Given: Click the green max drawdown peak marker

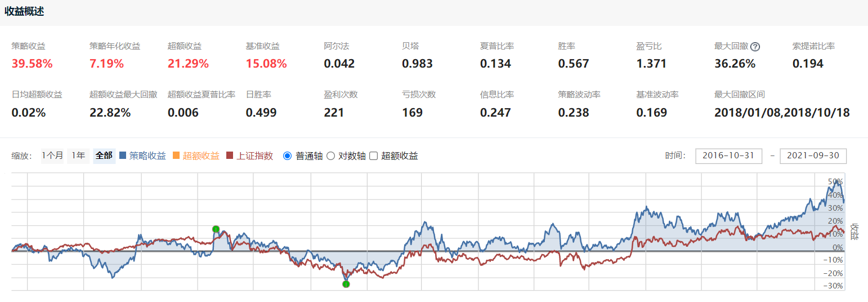Looking at the screenshot, I should click(216, 229).
